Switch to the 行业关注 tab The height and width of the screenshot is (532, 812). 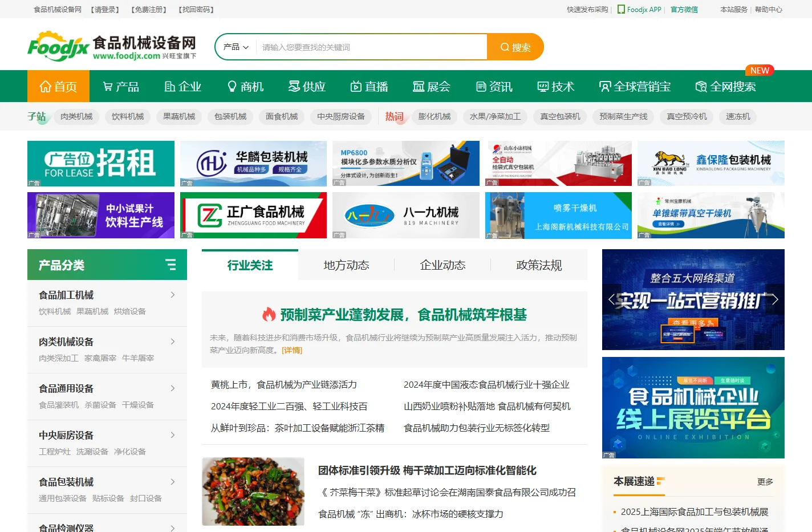(x=250, y=265)
